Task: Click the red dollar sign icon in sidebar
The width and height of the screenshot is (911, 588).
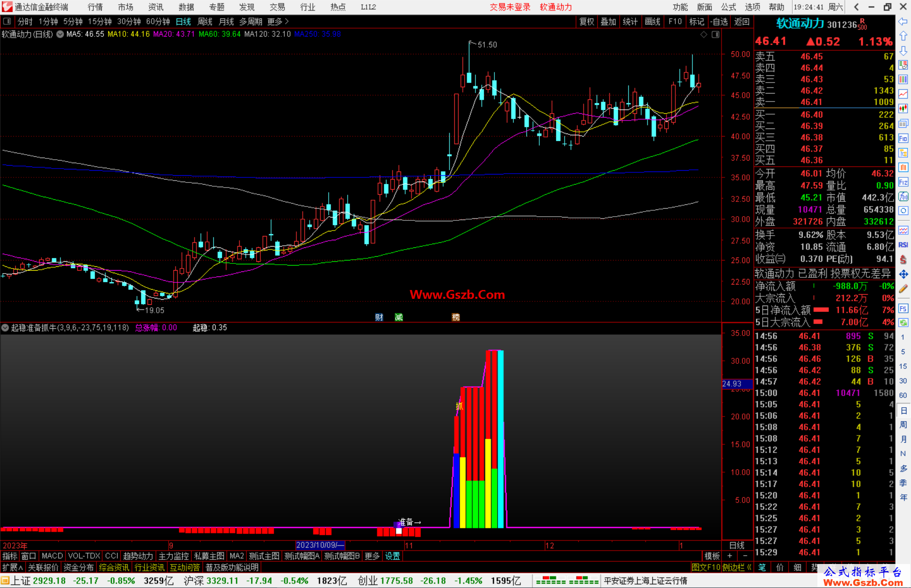Action: (903, 260)
